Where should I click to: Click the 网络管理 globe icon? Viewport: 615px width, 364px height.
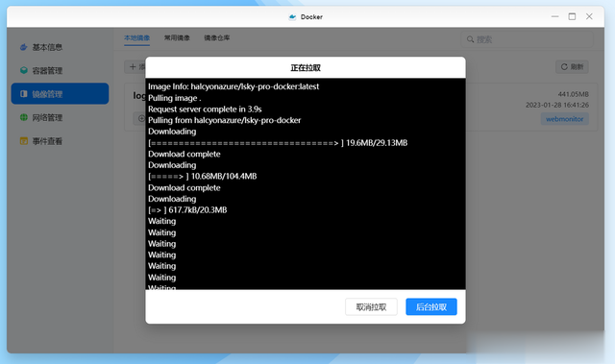(23, 117)
